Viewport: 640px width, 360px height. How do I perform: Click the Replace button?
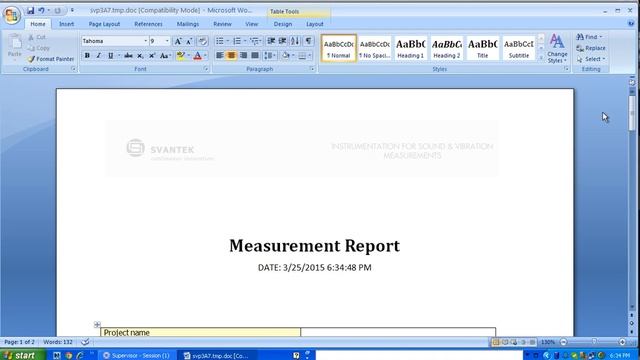point(591,48)
